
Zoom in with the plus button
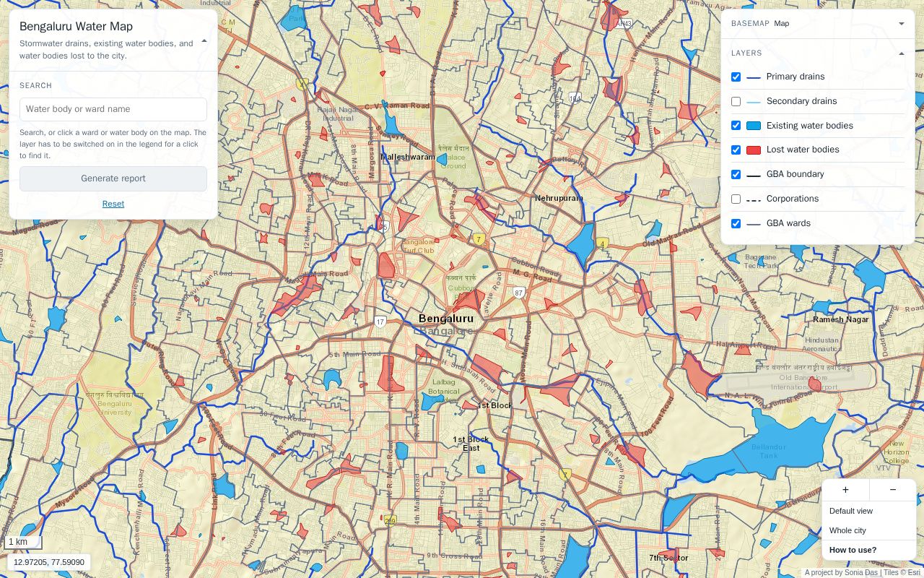point(845,489)
